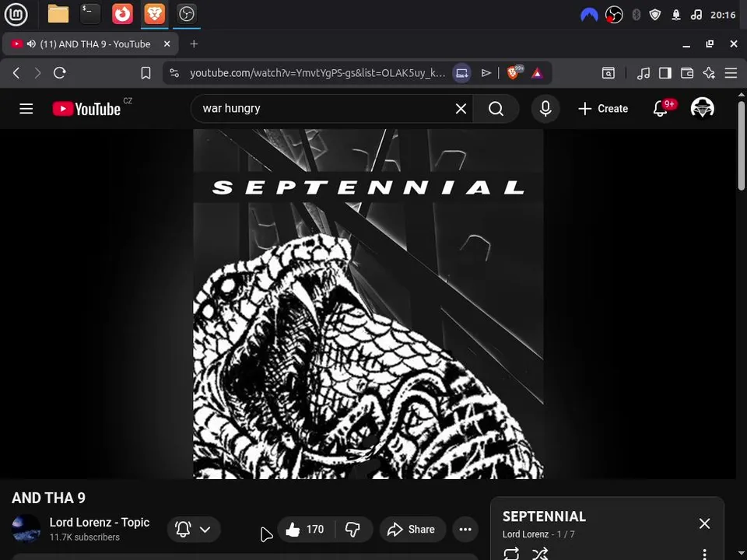Screen dimensions: 747x560
Task: Show calendar via the 20:16 clock
Action: point(723,15)
